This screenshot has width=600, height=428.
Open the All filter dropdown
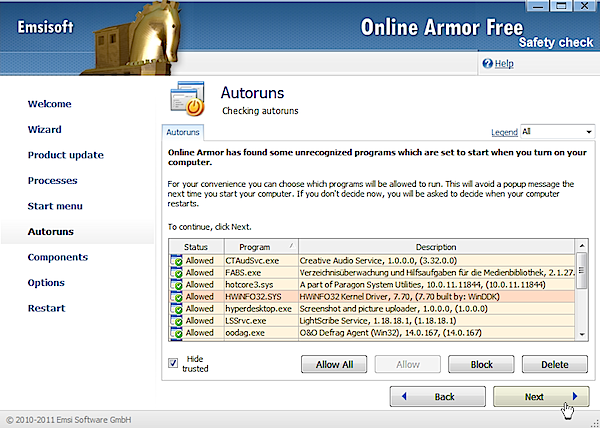point(557,132)
